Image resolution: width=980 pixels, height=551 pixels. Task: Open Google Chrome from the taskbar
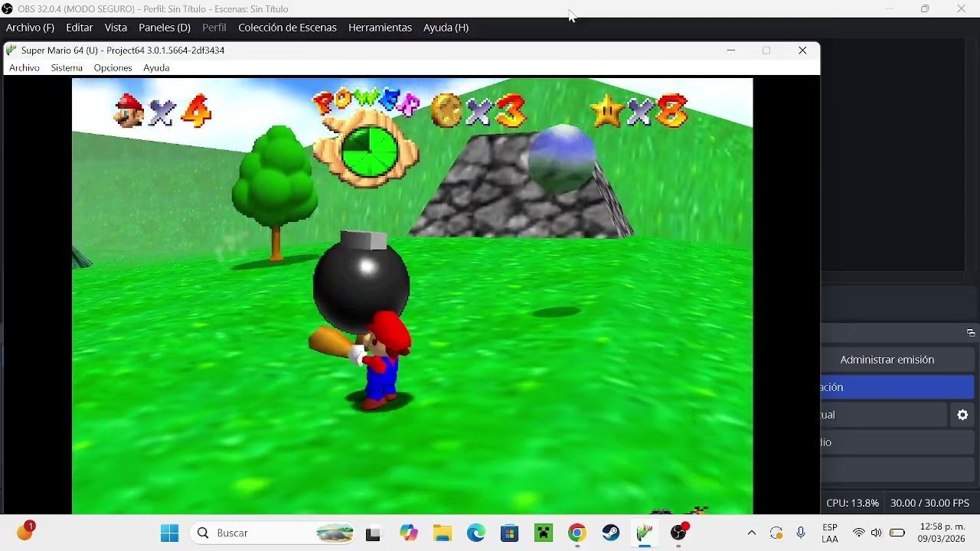click(577, 533)
